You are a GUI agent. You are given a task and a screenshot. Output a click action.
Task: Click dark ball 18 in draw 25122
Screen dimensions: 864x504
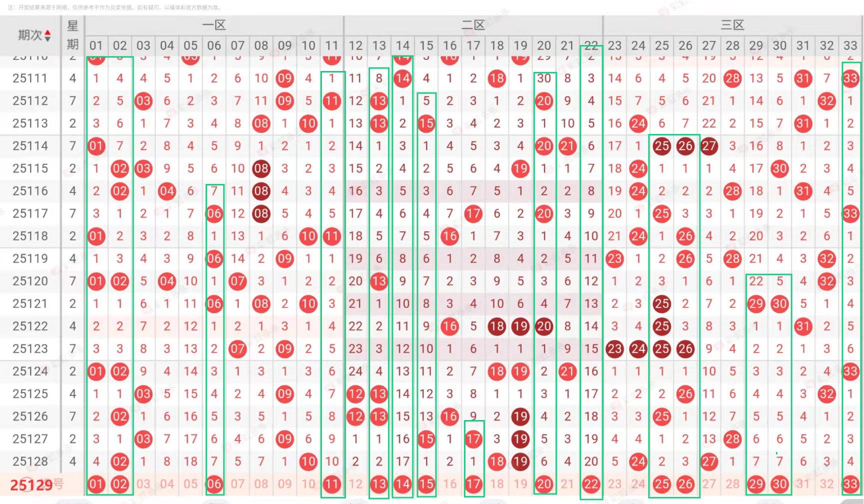coord(496,326)
